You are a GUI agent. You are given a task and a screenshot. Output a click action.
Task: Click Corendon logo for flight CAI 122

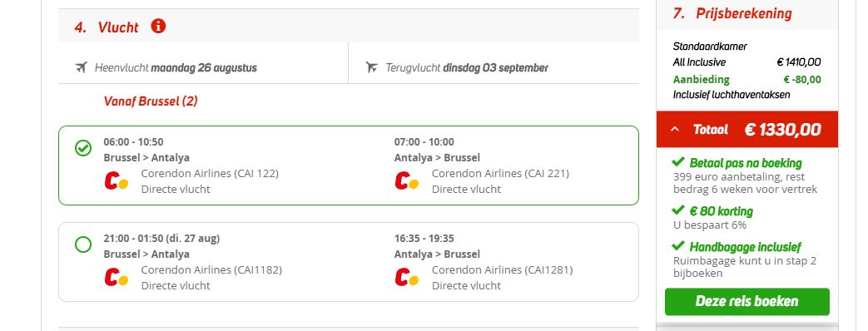117,181
